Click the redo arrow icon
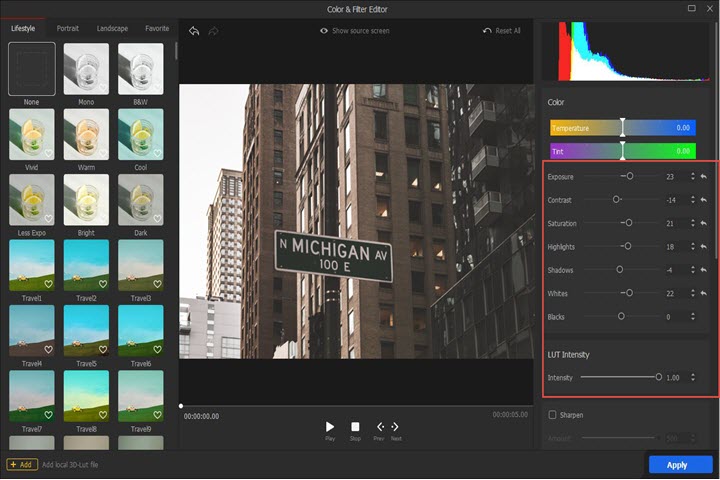 [213, 31]
